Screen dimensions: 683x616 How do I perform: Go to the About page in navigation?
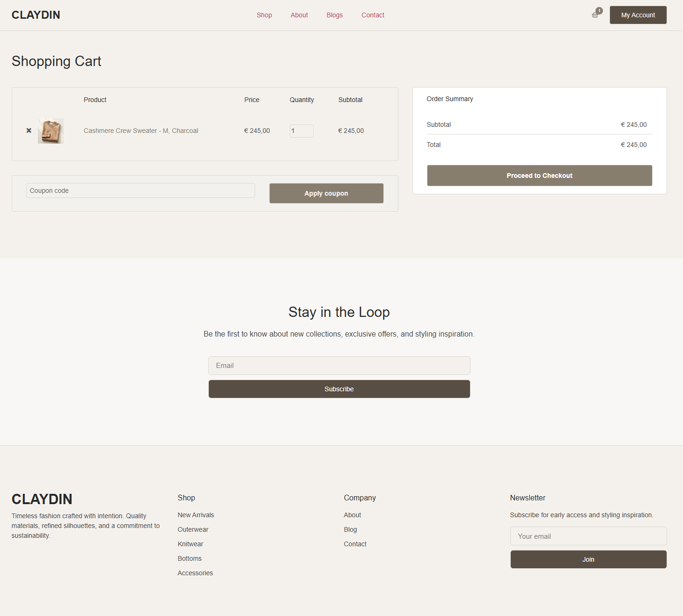click(299, 15)
